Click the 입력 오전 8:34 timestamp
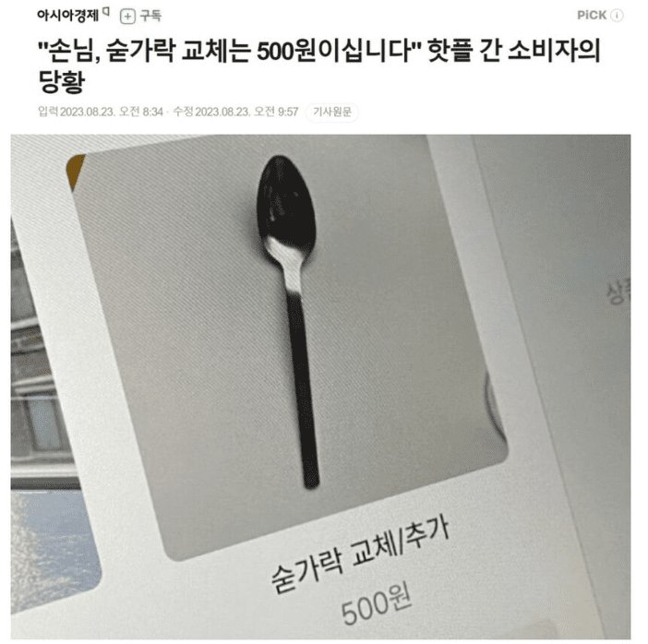 click(101, 112)
